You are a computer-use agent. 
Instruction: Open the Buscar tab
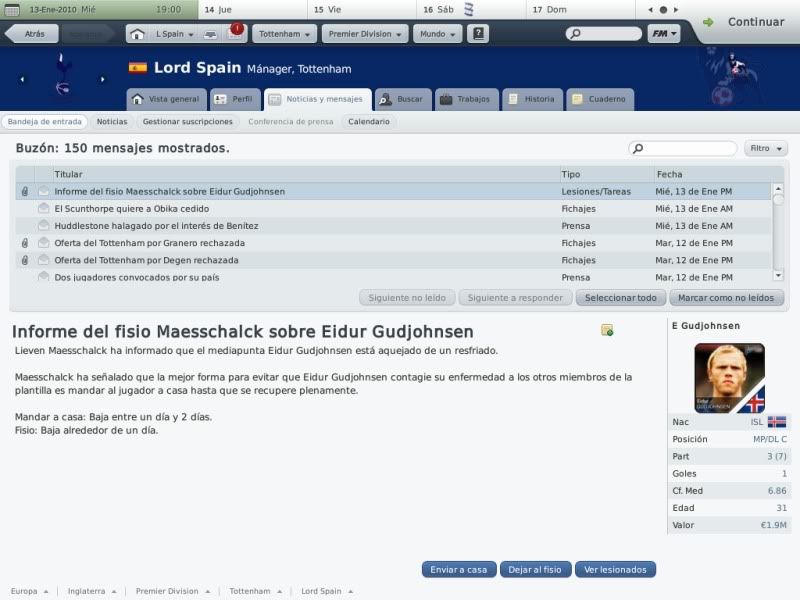point(403,99)
